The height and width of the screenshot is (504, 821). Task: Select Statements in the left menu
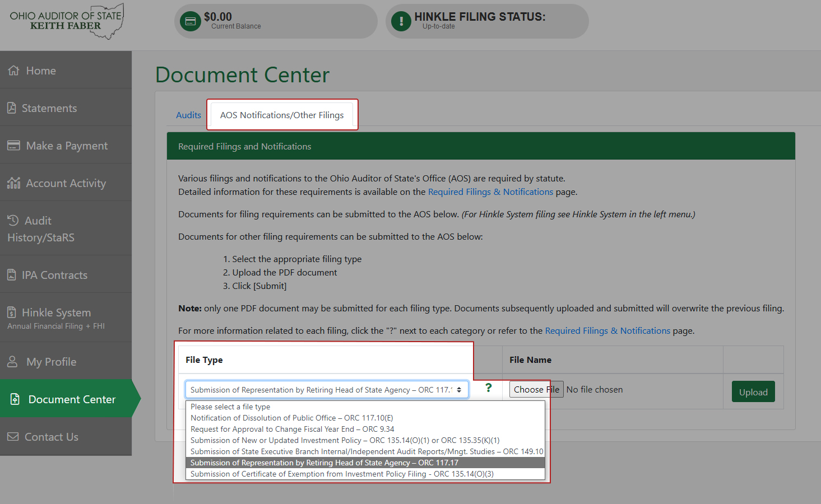click(51, 108)
